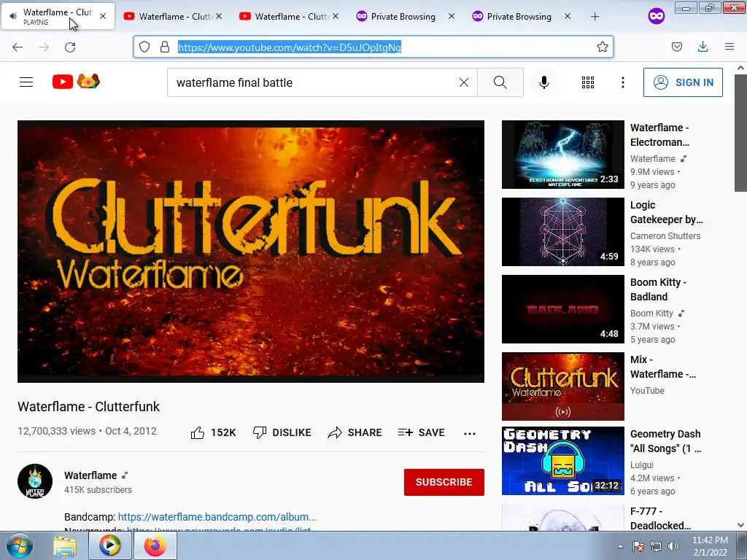Show hidden tray icons arrow
This screenshot has height=560, width=747.
[x=620, y=546]
